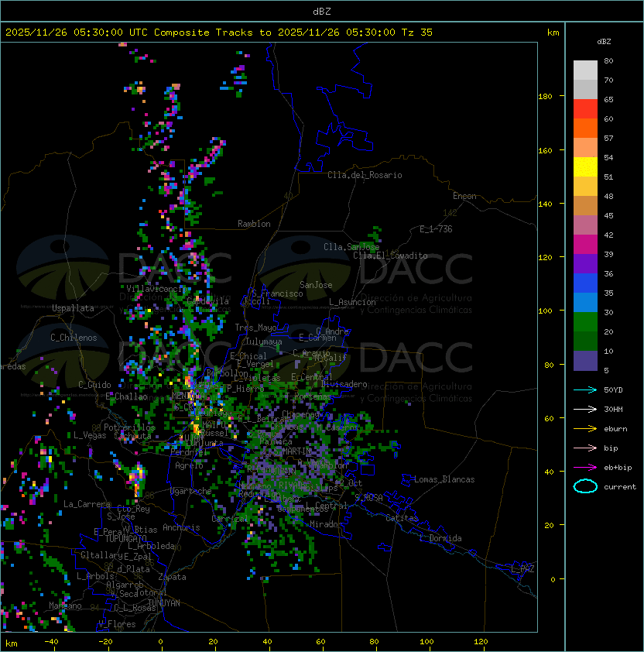Screen dimensions: 644x652
Task: Click the 'V_Flores' map label
Action: point(117,624)
